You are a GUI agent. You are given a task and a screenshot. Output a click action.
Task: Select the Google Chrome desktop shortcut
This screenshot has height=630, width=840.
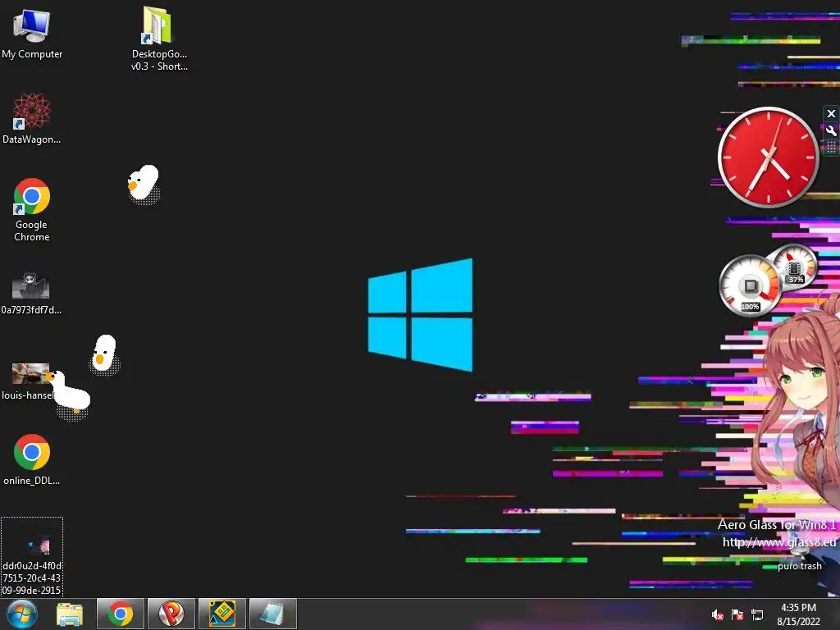tap(32, 210)
